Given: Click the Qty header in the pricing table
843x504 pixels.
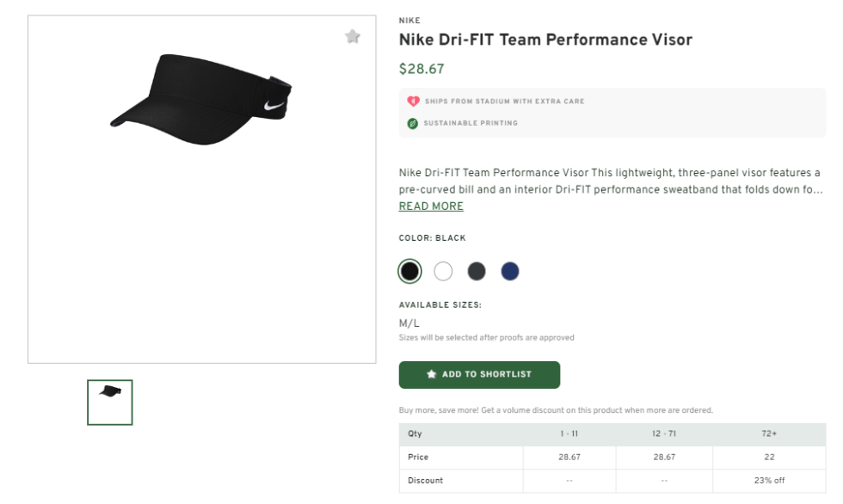Looking at the screenshot, I should pos(414,433).
